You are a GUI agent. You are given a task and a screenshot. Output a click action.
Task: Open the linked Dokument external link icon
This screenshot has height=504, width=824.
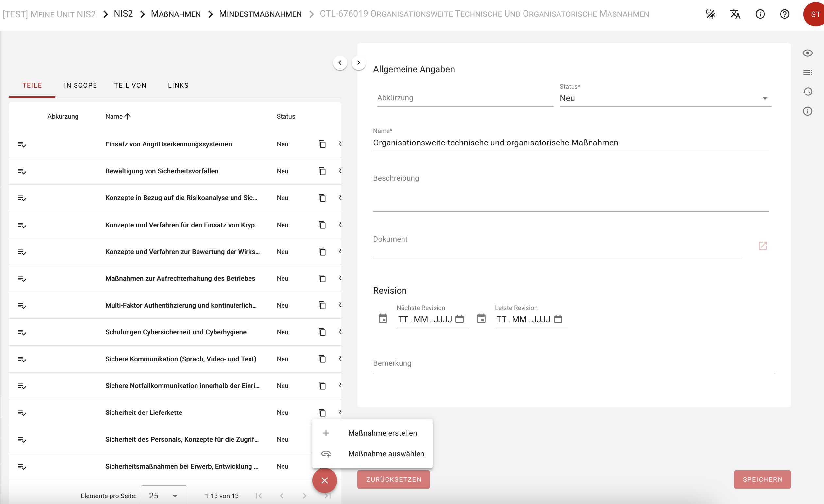click(x=763, y=246)
